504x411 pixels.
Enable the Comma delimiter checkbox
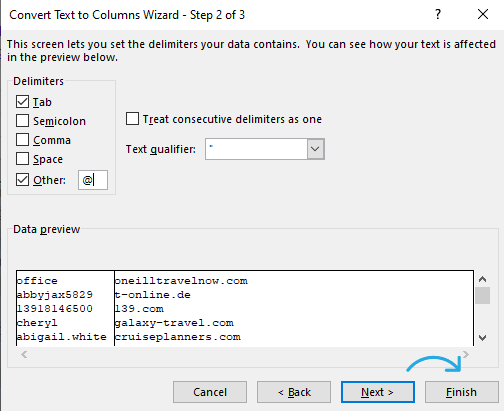[x=22, y=140]
